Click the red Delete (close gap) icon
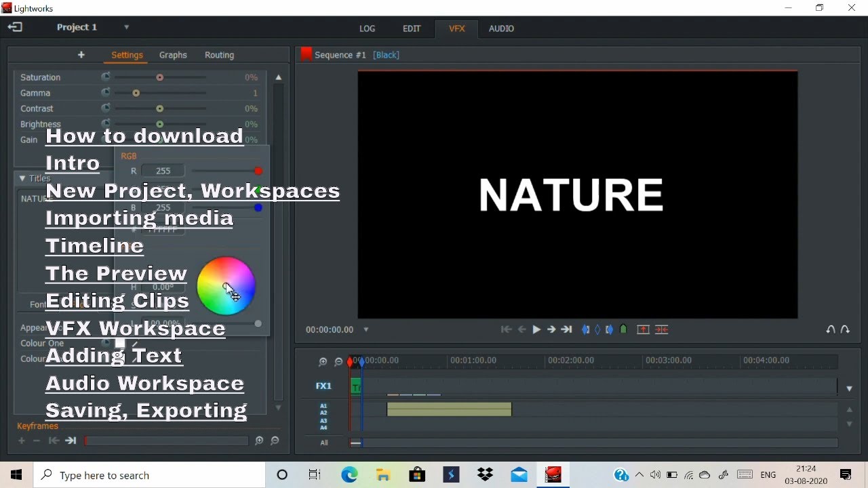868x488 pixels. click(x=663, y=330)
